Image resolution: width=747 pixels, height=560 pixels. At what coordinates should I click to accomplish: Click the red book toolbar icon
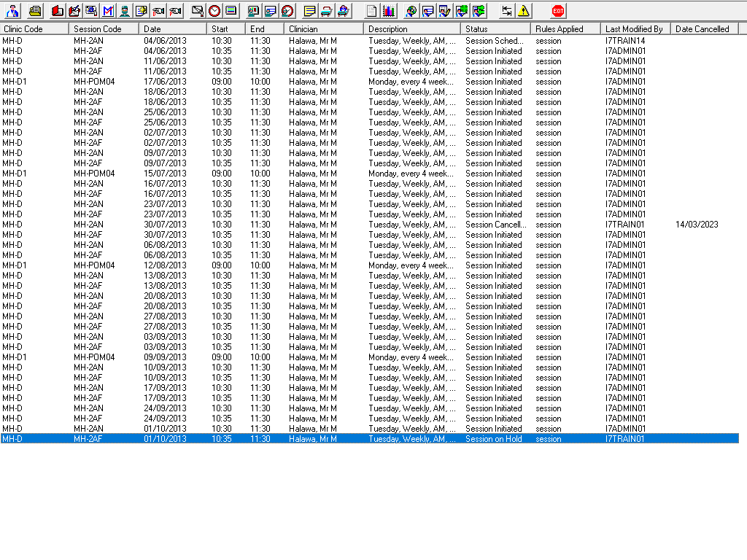point(57,10)
